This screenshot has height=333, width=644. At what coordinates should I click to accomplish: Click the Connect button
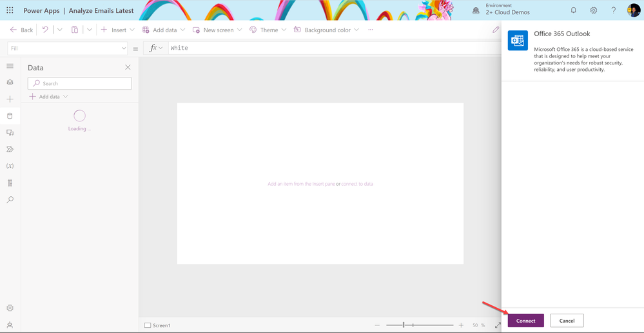point(526,321)
